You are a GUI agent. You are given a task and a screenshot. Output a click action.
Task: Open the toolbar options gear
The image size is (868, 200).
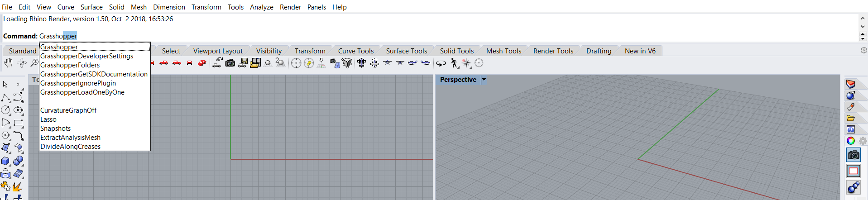pyautogui.click(x=863, y=51)
